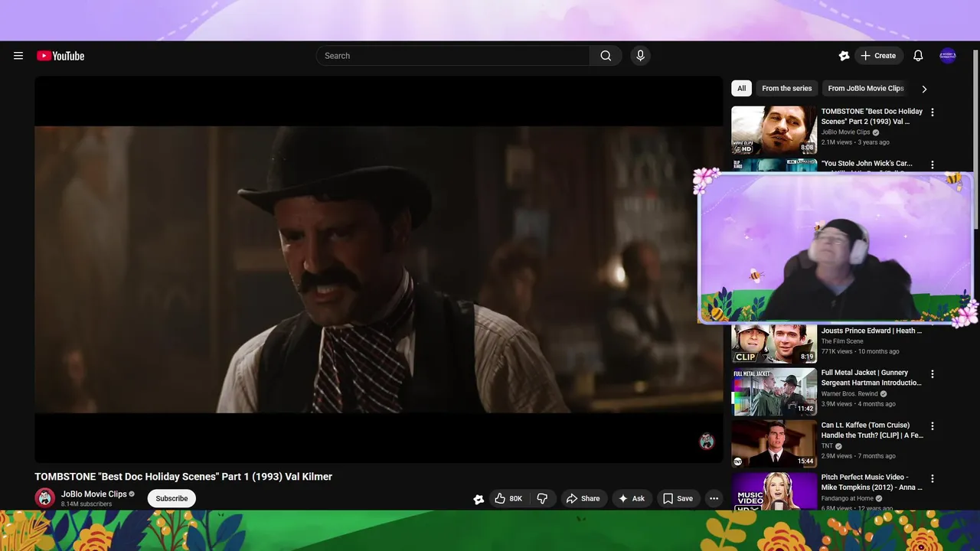Open Full Metal Jacket thumbnail

[x=774, y=392]
